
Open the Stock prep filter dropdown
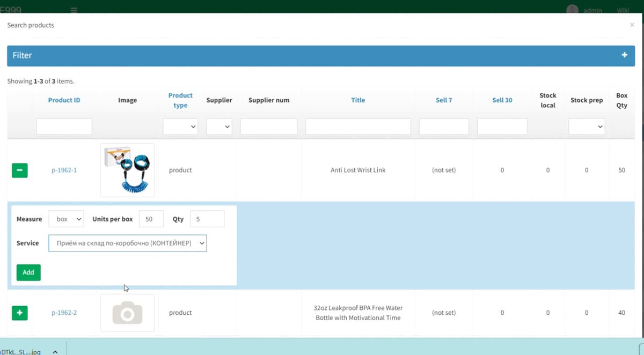point(586,127)
